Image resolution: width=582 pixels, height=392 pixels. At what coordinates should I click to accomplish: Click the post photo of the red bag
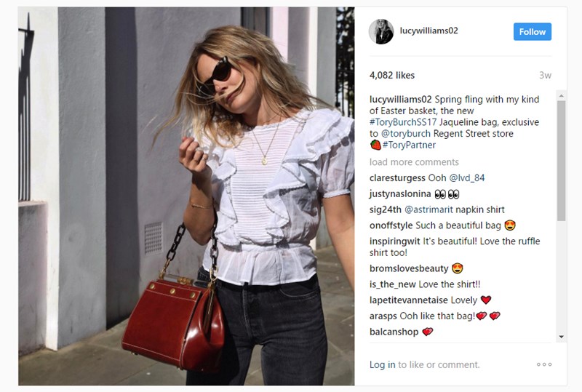[186, 196]
